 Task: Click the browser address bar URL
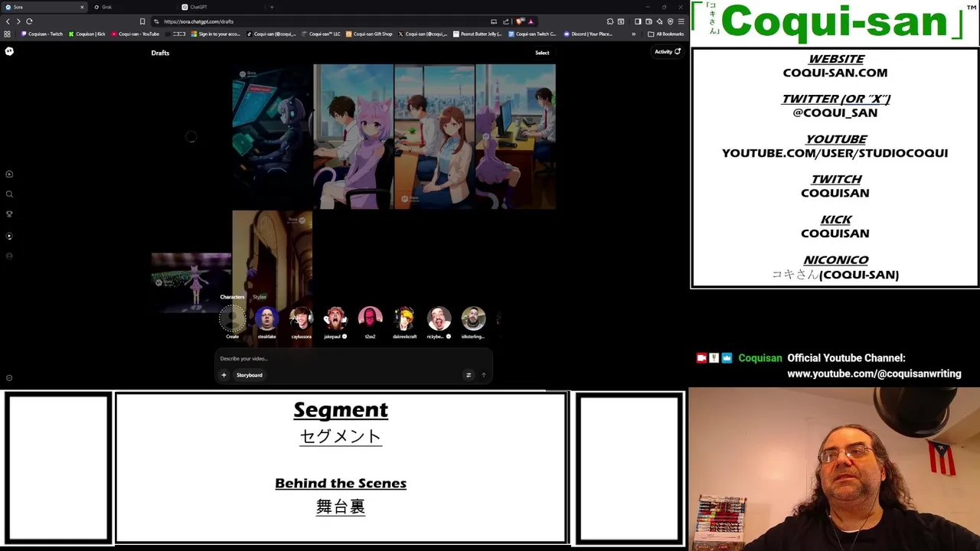[x=198, y=21]
